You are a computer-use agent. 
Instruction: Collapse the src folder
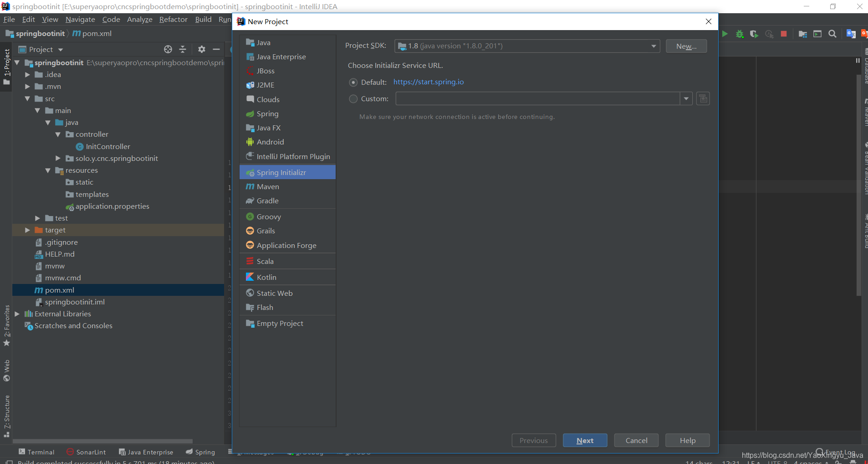(27, 98)
